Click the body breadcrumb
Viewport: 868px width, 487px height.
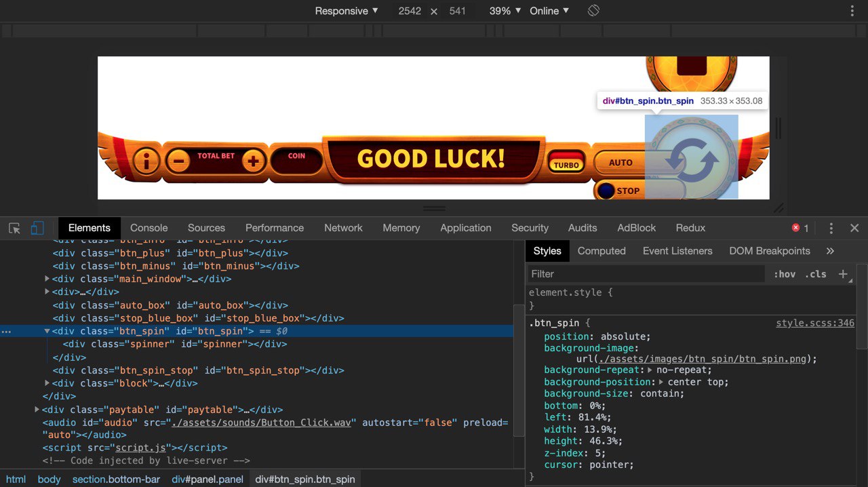click(x=49, y=479)
